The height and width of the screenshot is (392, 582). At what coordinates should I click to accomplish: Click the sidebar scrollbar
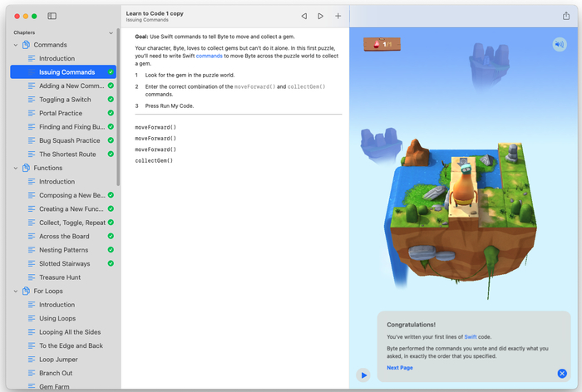click(118, 107)
